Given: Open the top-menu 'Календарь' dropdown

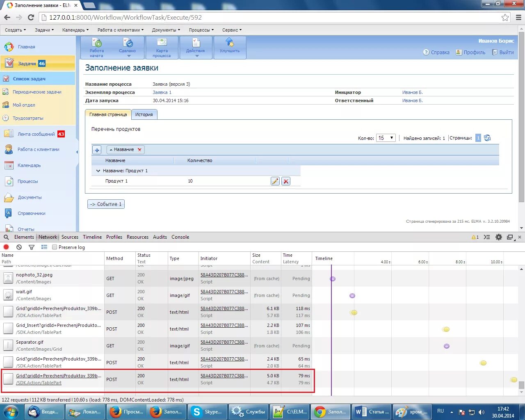Looking at the screenshot, I should pyautogui.click(x=75, y=30).
